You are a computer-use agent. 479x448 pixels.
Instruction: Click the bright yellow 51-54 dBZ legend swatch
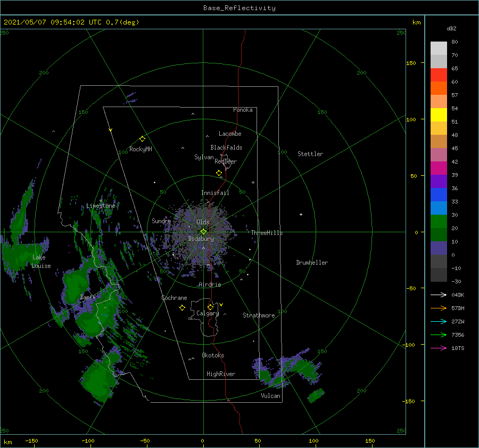pyautogui.click(x=439, y=115)
